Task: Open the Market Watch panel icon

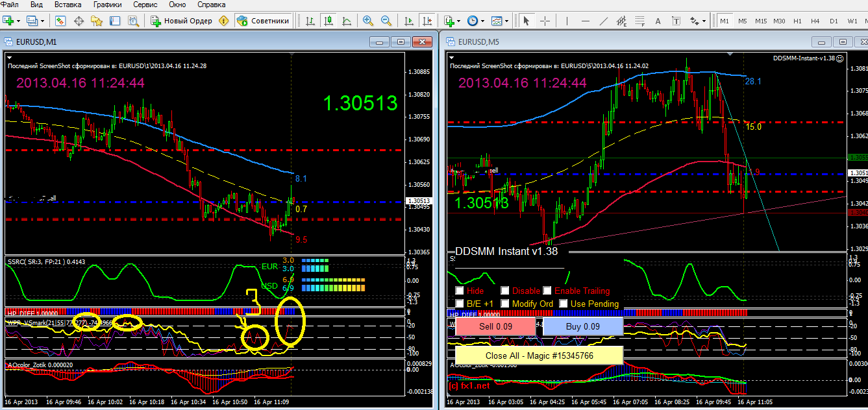Action: (x=60, y=21)
